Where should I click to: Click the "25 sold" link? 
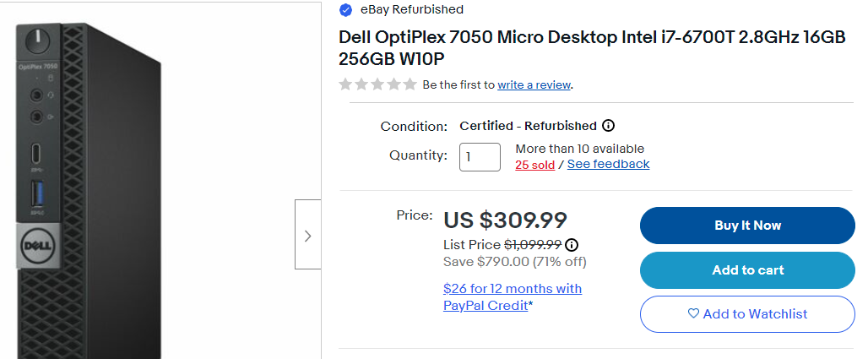click(x=534, y=165)
